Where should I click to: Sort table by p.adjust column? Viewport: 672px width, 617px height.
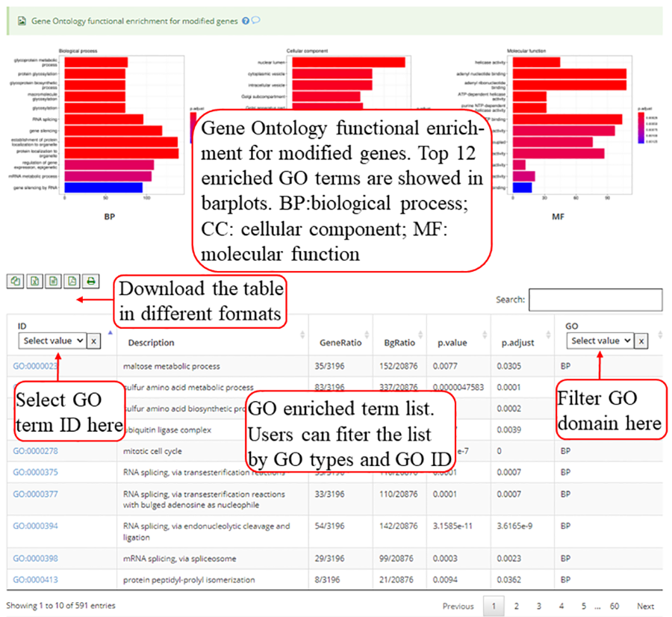click(517, 343)
